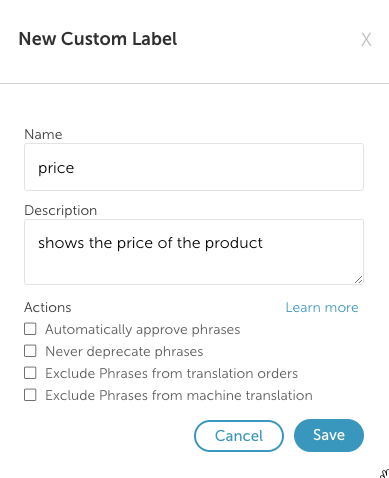Cancel creating the custom label
This screenshot has height=478, width=389.
239,436
